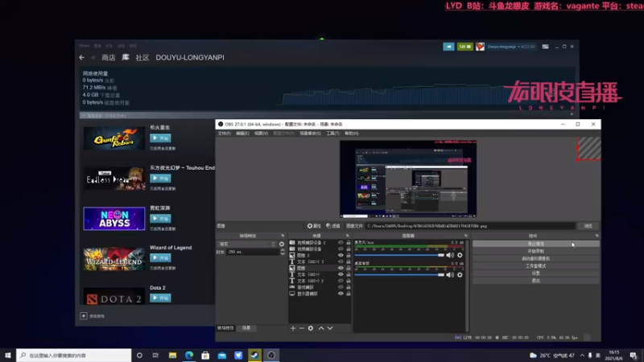Open settings gear of first mixer channel
The image size is (644, 362).
460,255
